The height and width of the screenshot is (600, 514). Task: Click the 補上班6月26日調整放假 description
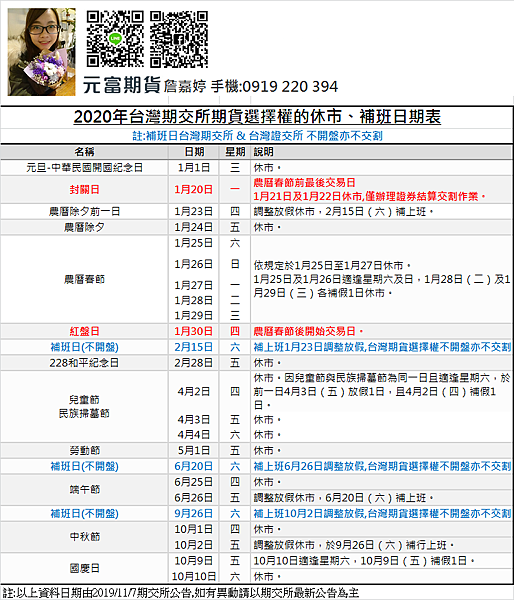tap(382, 466)
